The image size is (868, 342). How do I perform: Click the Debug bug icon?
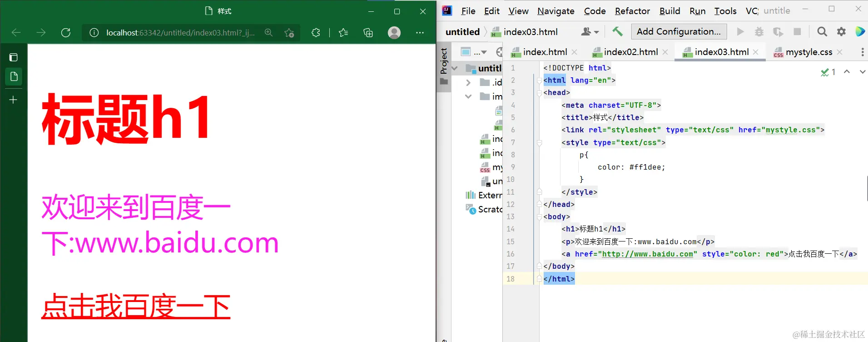(759, 31)
